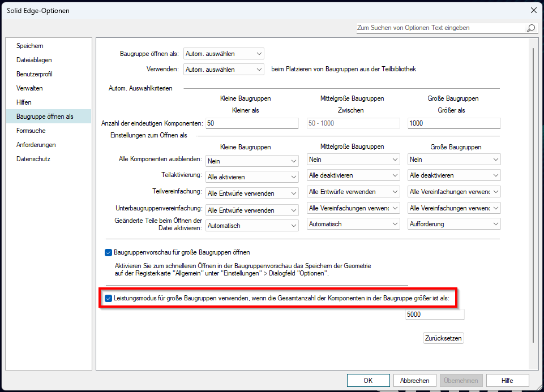544x392 pixels.
Task: Open Unterbaugruppenvereinfachung dropdown for Mittelgroße Baugruppen
Action: [353, 208]
